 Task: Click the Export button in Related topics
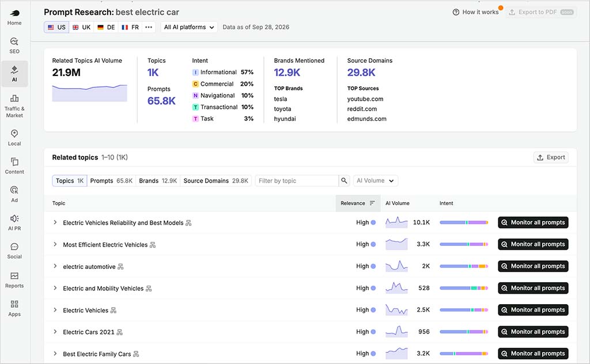(x=551, y=158)
